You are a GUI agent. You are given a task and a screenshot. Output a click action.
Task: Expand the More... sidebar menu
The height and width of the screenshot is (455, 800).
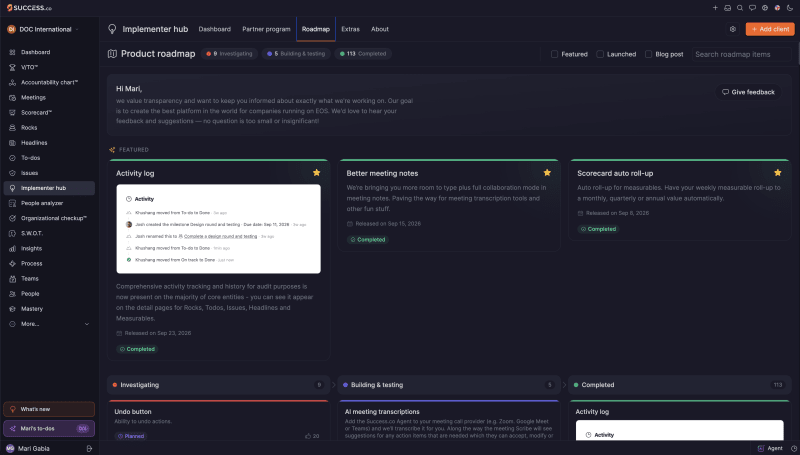(49, 324)
